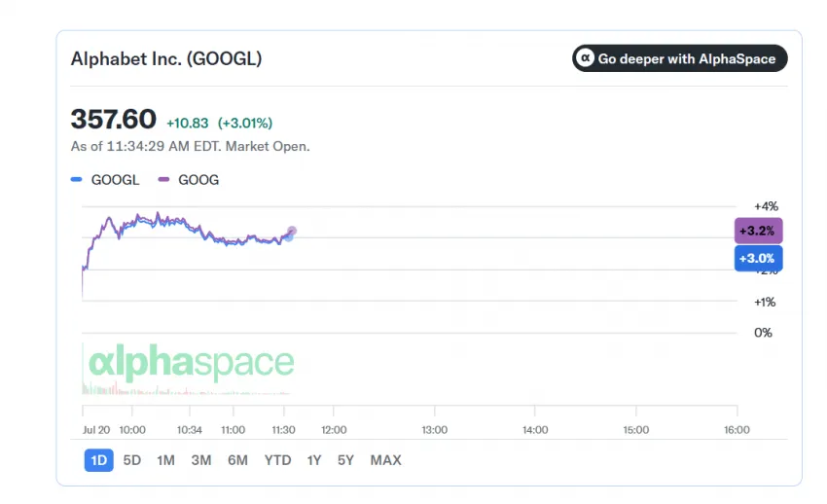This screenshot has height=504, width=827.
Task: Click the 16:00 time axis label
Action: 737,430
